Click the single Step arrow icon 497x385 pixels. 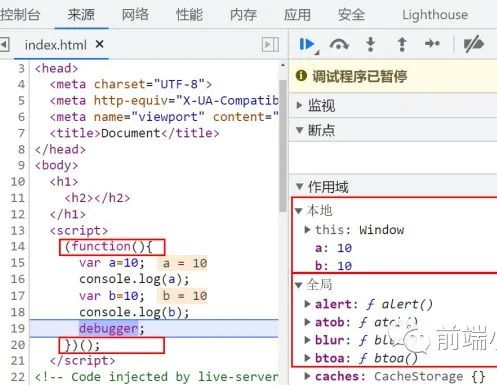(x=433, y=44)
